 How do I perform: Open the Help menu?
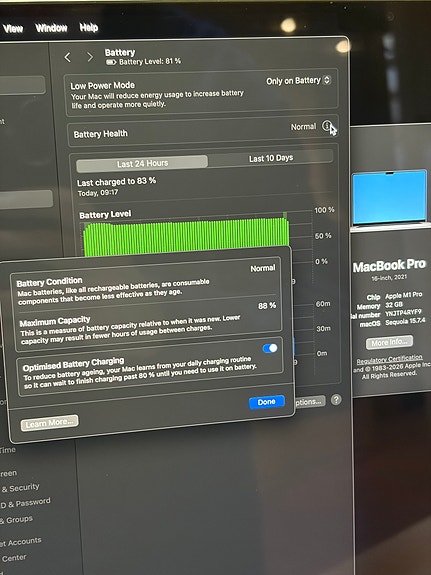(x=89, y=27)
